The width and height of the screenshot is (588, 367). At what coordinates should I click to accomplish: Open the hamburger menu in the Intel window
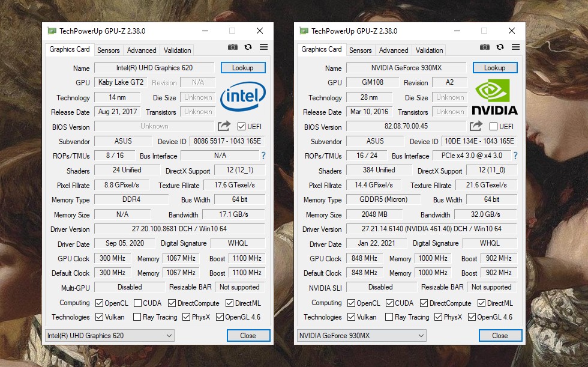pyautogui.click(x=264, y=47)
